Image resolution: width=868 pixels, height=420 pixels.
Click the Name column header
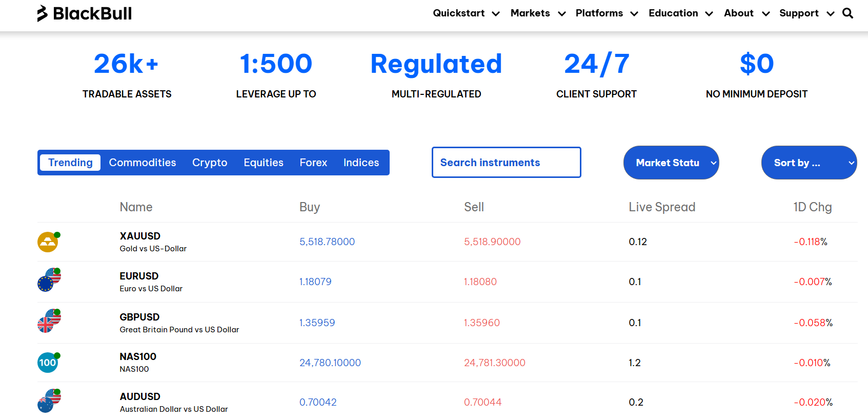(x=136, y=207)
